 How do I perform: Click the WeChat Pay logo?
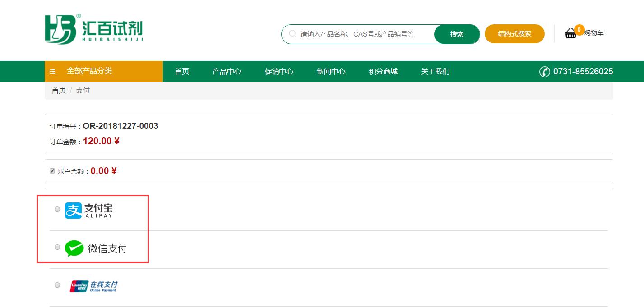pyautogui.click(x=96, y=248)
